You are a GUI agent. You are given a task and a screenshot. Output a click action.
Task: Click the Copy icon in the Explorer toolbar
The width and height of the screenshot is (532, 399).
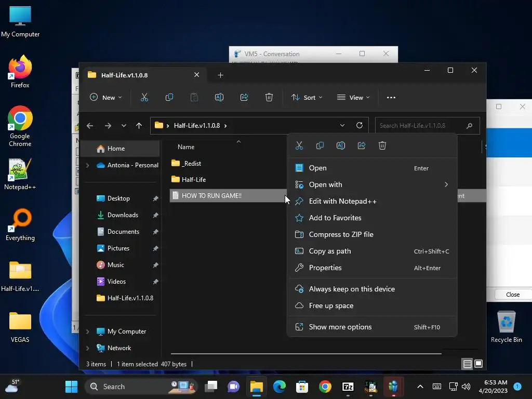169,97
